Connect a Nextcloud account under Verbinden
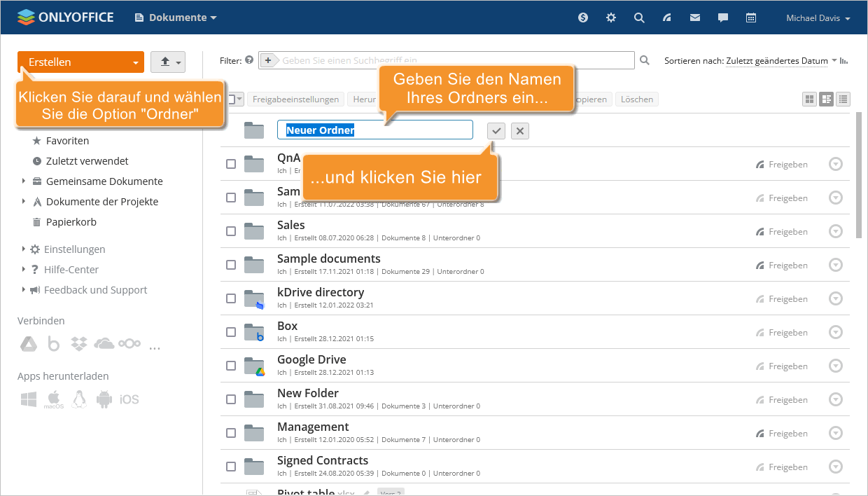The image size is (868, 496). pos(129,344)
